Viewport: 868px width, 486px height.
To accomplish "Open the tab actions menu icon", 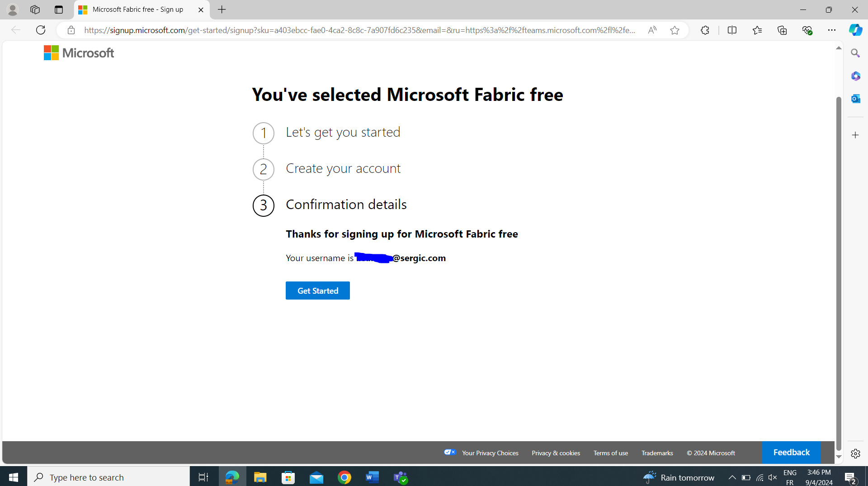I will [58, 10].
